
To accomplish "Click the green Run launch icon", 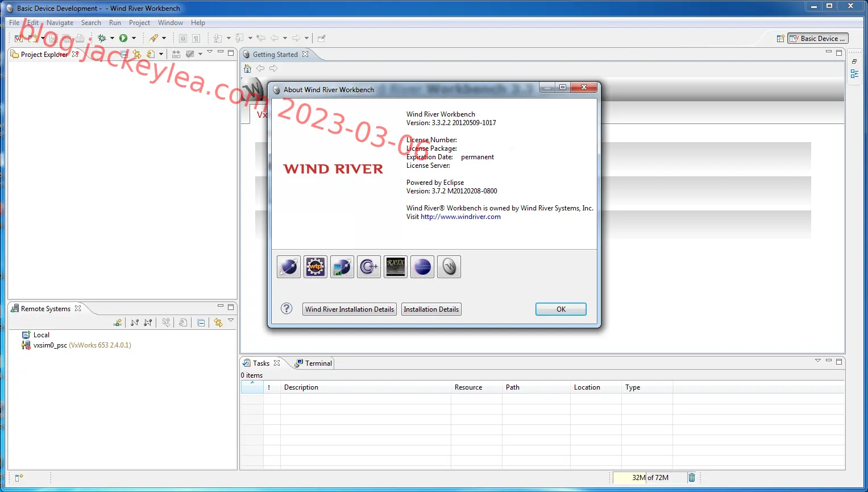I will [x=123, y=38].
